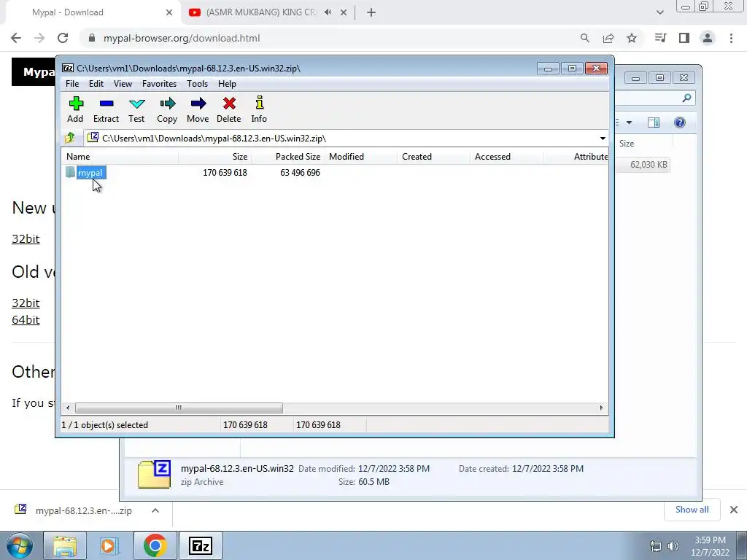Open the Explorer help icon
Image resolution: width=747 pixels, height=560 pixels.
(680, 122)
